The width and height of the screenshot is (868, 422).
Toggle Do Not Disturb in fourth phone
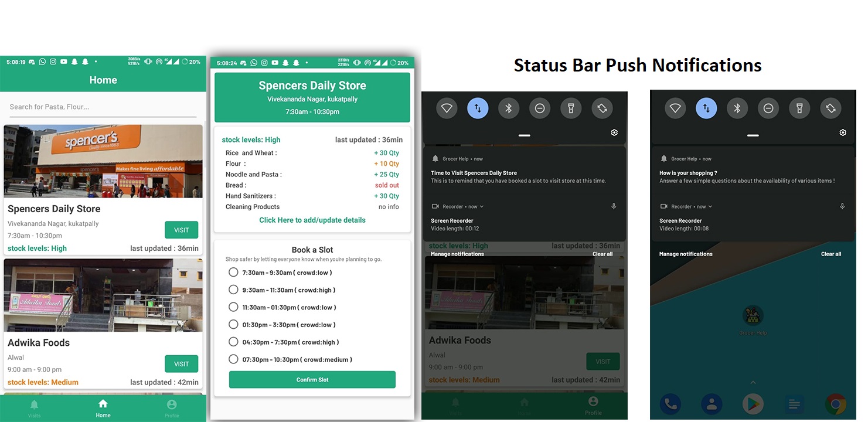point(768,108)
